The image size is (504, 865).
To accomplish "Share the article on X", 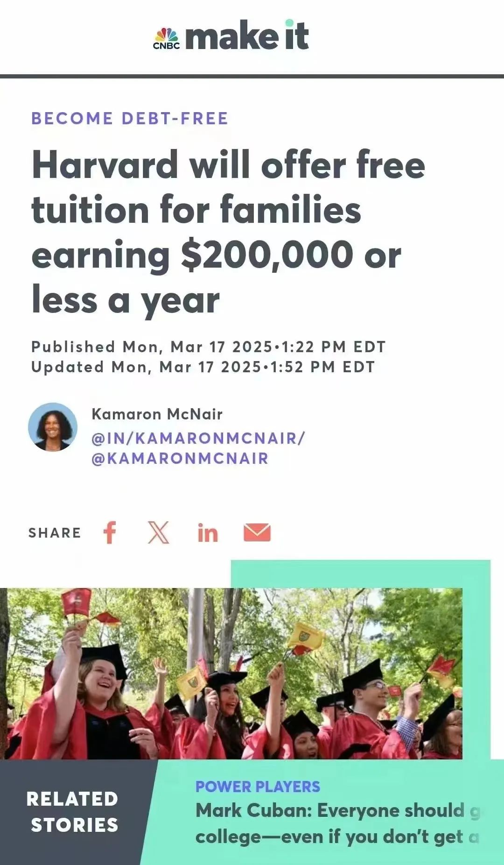I will 159,532.
